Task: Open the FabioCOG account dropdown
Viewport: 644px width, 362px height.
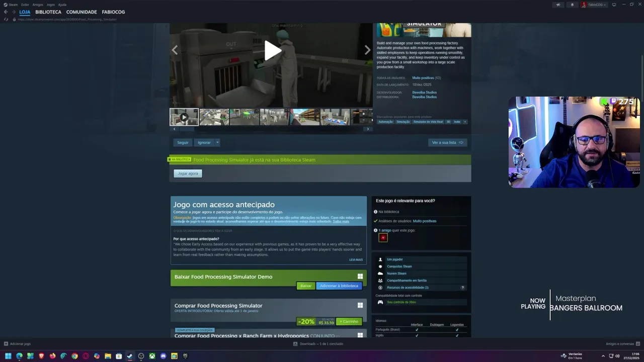Action: 594,5
